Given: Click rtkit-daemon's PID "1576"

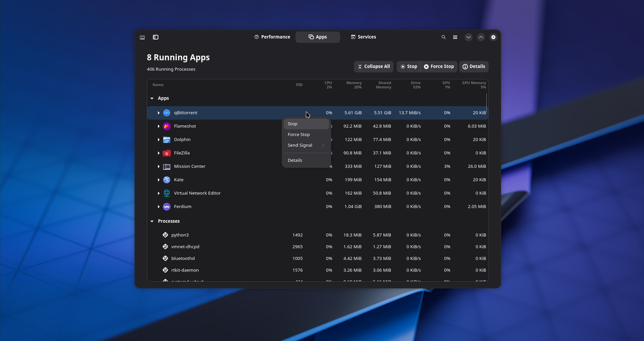Looking at the screenshot, I should click(298, 270).
